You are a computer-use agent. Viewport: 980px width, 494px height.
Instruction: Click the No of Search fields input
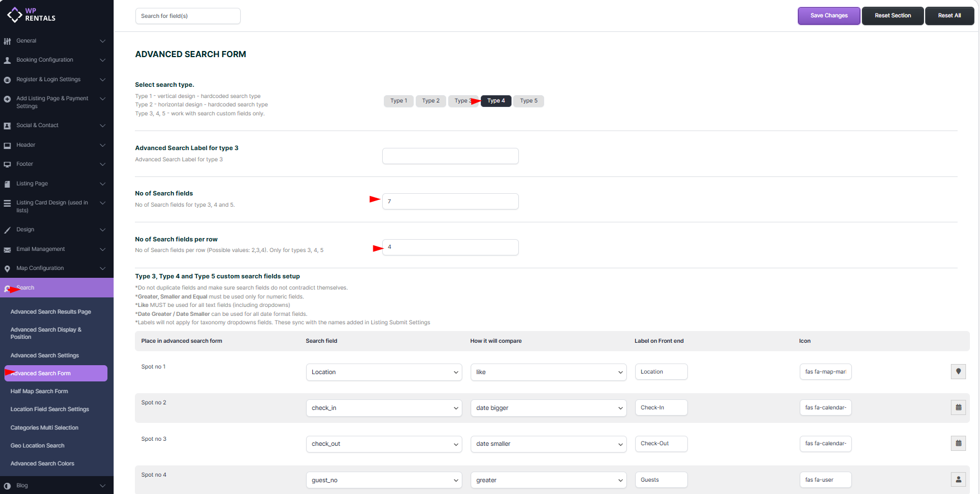[450, 202]
